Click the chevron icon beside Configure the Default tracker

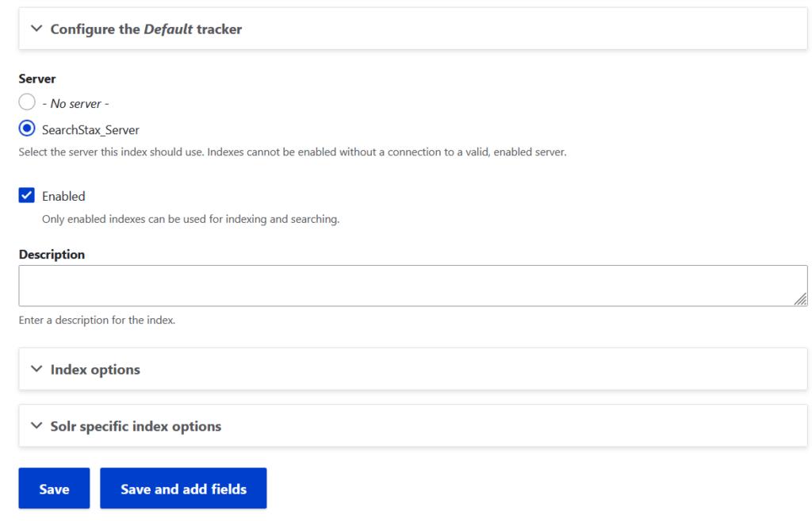pos(36,29)
